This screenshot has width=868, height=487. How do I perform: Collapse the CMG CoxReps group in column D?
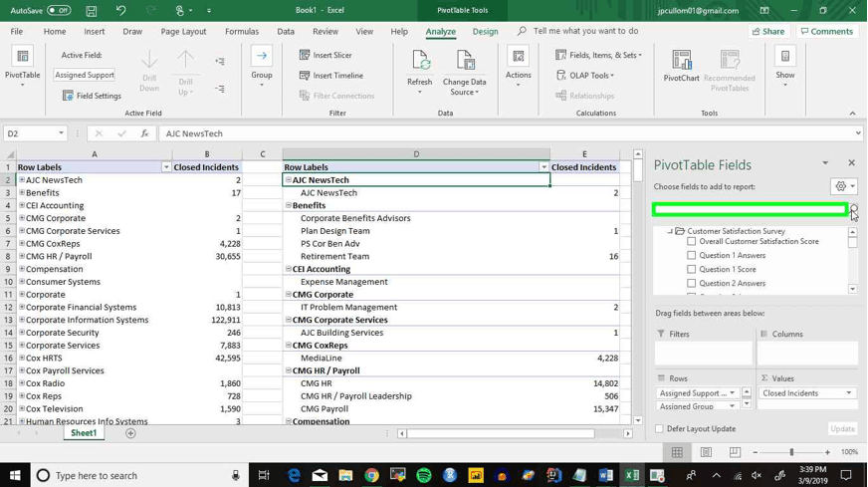[289, 345]
